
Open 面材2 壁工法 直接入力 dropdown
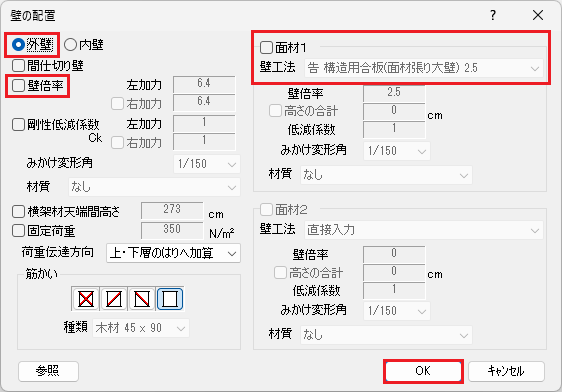pyautogui.click(x=424, y=230)
